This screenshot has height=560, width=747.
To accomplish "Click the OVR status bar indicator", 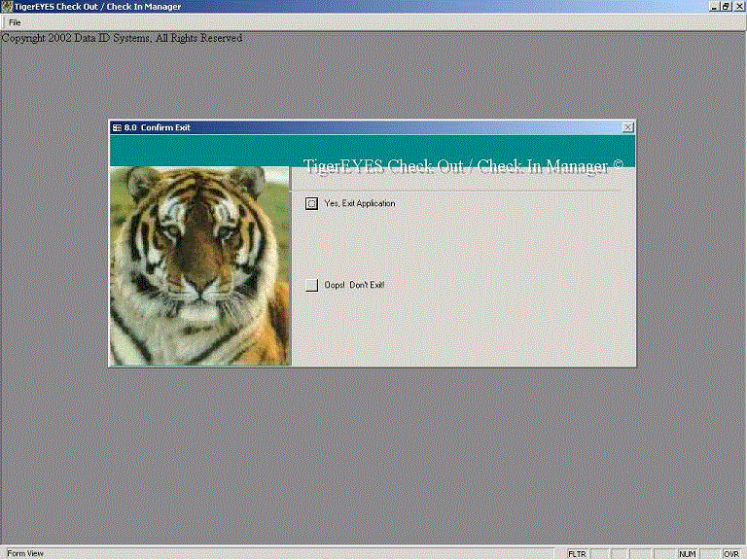I will (x=731, y=554).
